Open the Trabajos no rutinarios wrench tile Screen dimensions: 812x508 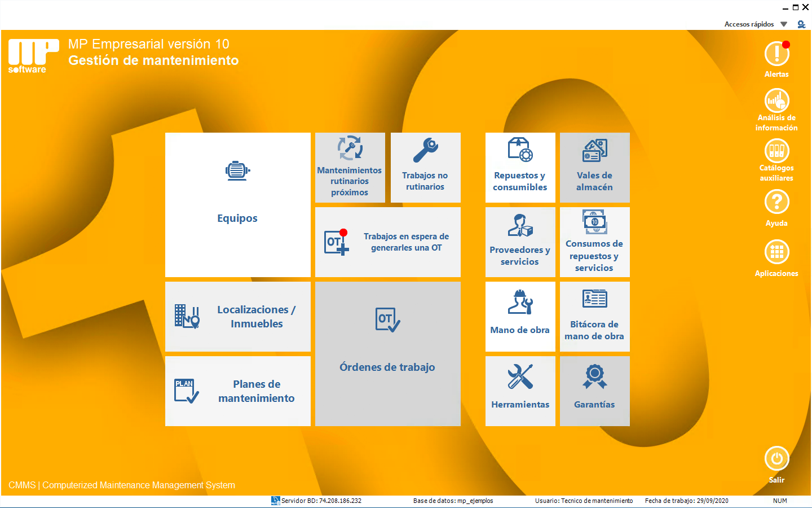pos(426,168)
